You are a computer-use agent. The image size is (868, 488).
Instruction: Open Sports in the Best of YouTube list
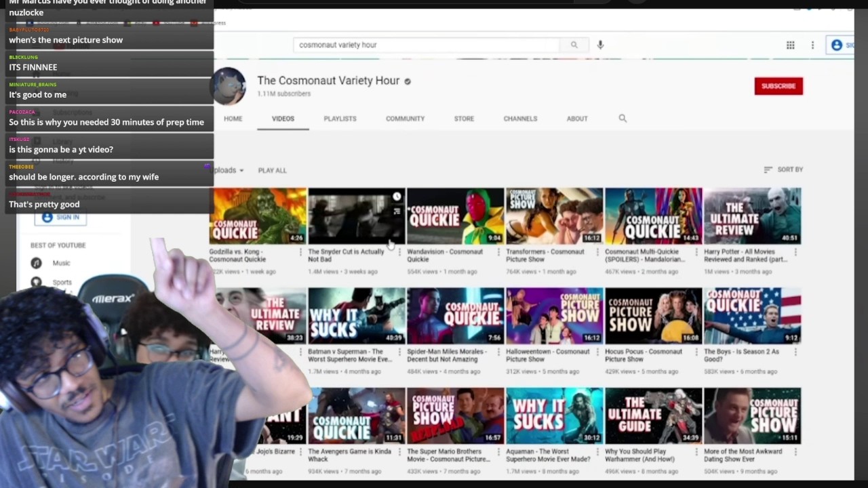click(62, 282)
